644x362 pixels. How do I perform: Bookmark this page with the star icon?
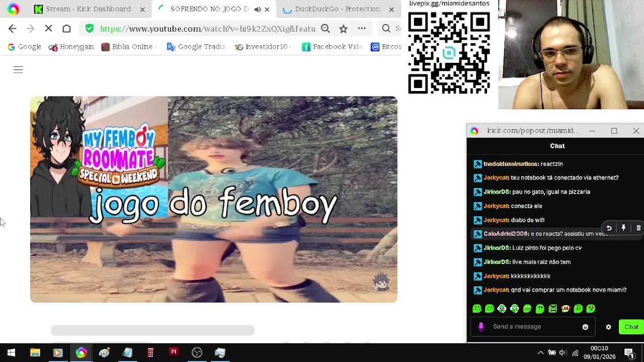coord(343,29)
